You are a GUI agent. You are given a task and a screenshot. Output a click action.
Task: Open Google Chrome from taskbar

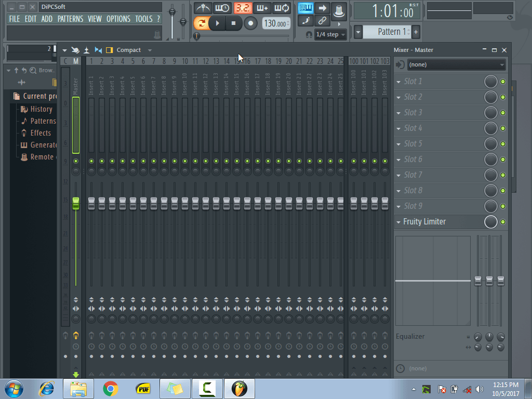tap(110, 389)
